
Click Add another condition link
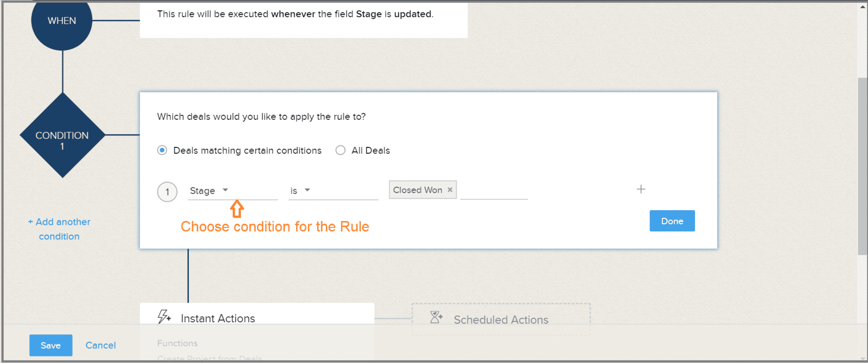(x=59, y=229)
